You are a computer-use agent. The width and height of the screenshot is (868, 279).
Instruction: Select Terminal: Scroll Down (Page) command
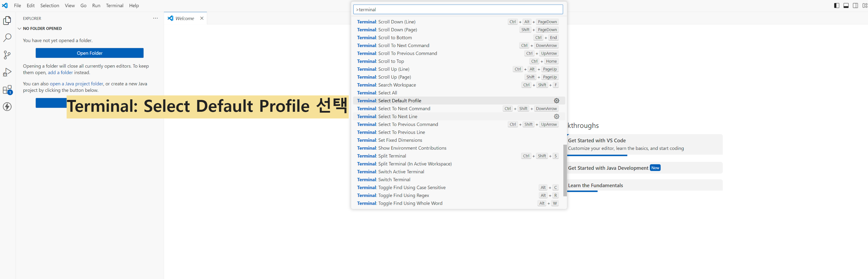(459, 30)
